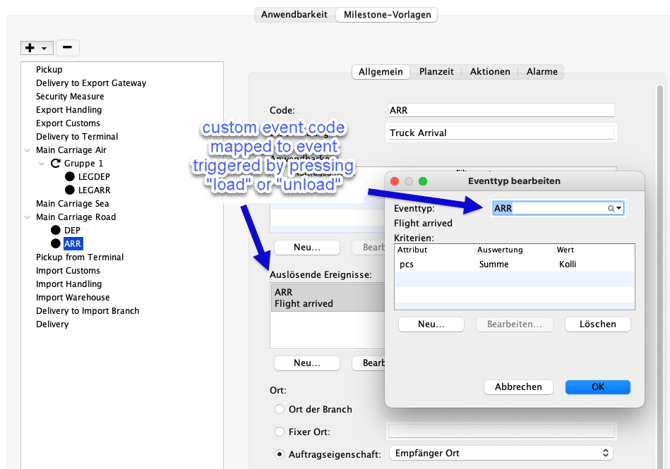Image resolution: width=670 pixels, height=469 pixels.
Task: Collapse the Main Carriage Road node
Action: coord(27,217)
